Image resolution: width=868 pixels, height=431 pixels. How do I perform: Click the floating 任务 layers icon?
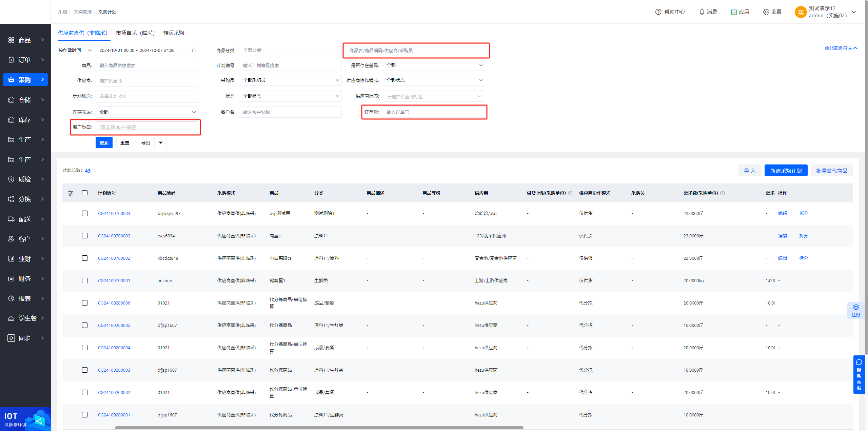(856, 307)
